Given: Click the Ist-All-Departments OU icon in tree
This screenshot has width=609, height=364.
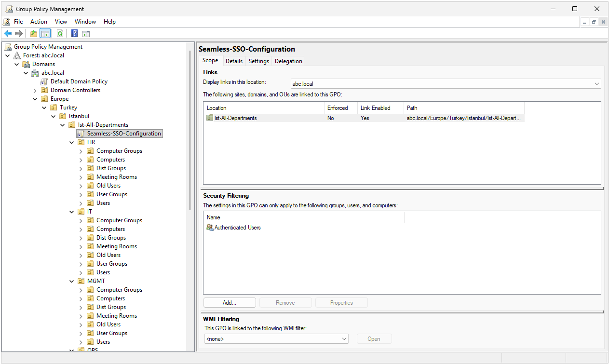Looking at the screenshot, I should pyautogui.click(x=72, y=125).
